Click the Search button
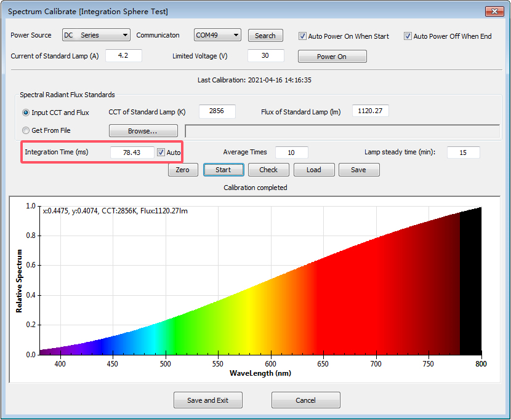The height and width of the screenshot is (420, 511). 265,36
